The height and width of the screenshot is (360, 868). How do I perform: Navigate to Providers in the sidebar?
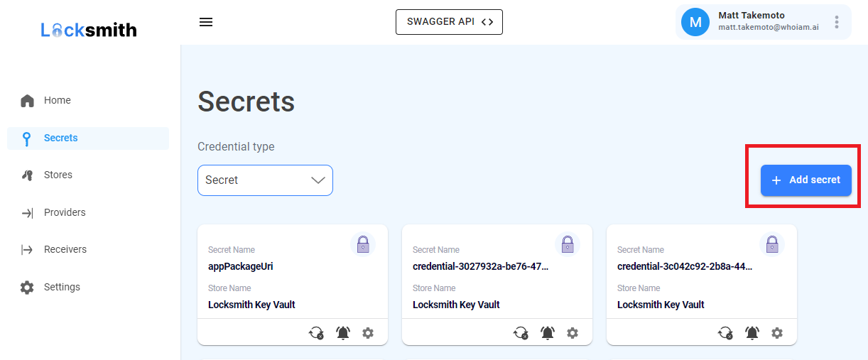(x=64, y=212)
